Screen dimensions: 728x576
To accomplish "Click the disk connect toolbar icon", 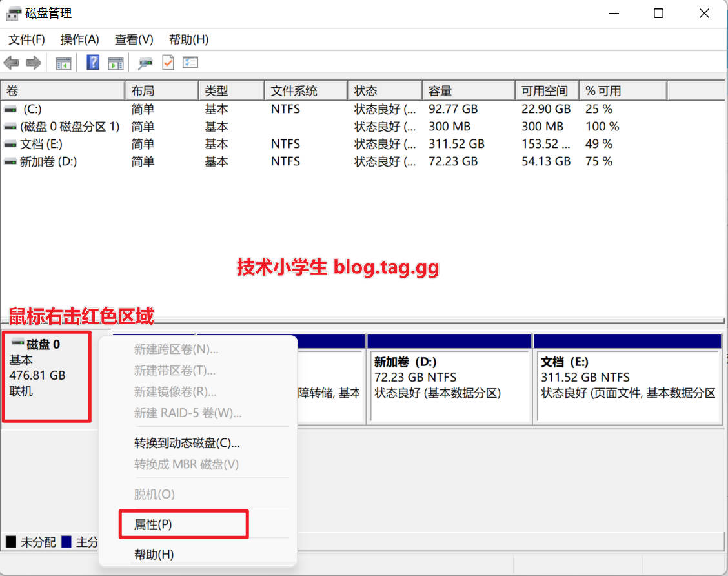I will pos(146,63).
